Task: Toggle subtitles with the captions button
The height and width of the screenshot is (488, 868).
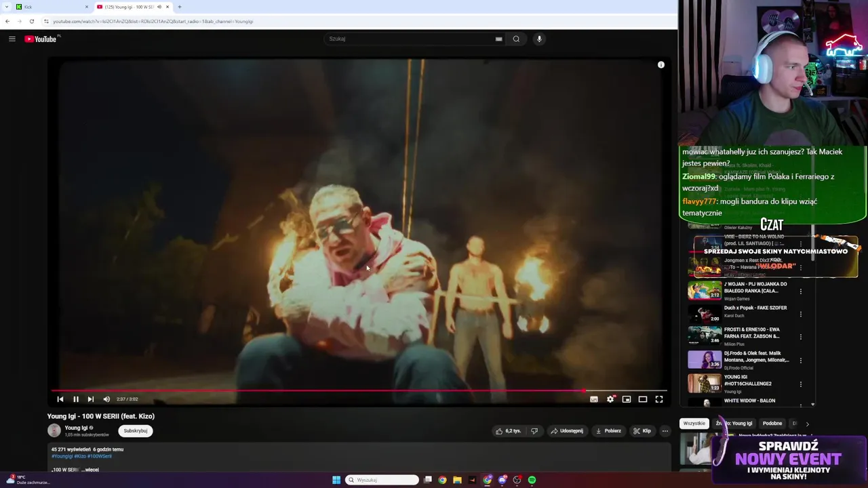Action: click(x=594, y=399)
